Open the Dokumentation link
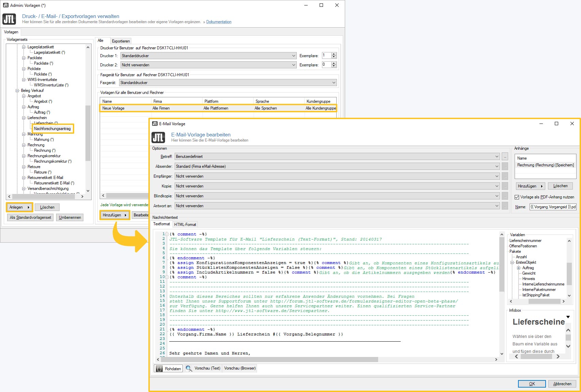The image size is (581, 392). (x=219, y=22)
